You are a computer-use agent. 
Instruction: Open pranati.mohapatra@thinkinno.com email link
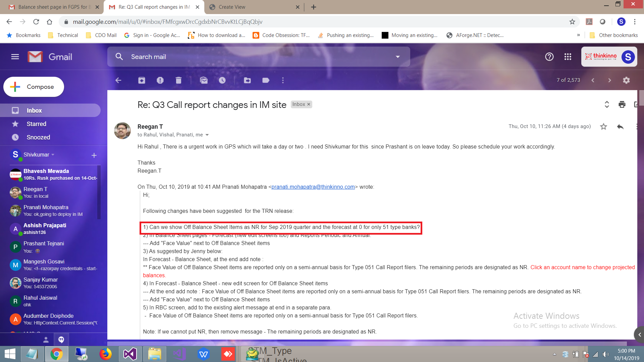click(x=313, y=187)
